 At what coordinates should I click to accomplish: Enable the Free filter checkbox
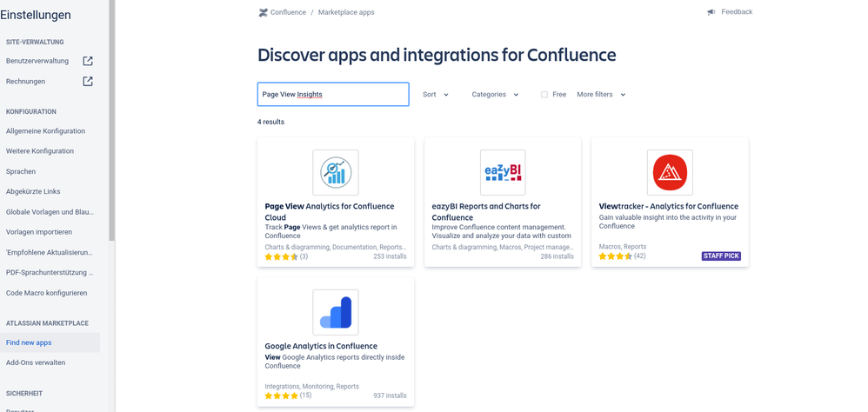pos(544,95)
